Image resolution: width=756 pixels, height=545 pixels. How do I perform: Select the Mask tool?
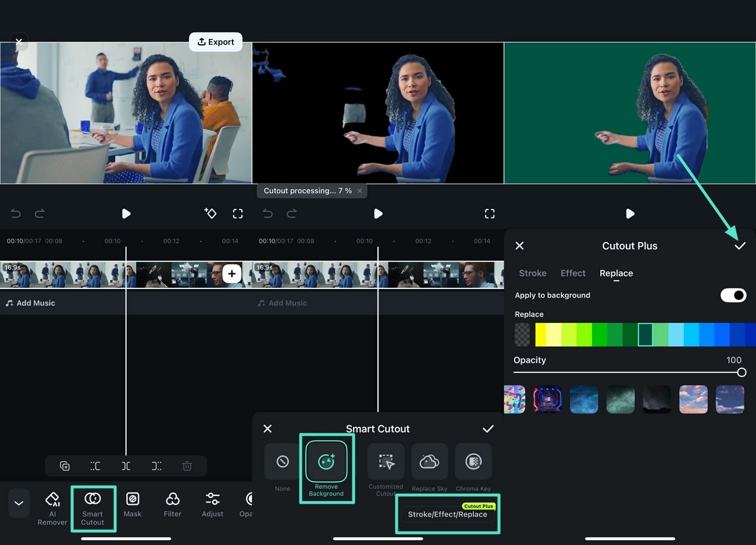pyautogui.click(x=133, y=504)
